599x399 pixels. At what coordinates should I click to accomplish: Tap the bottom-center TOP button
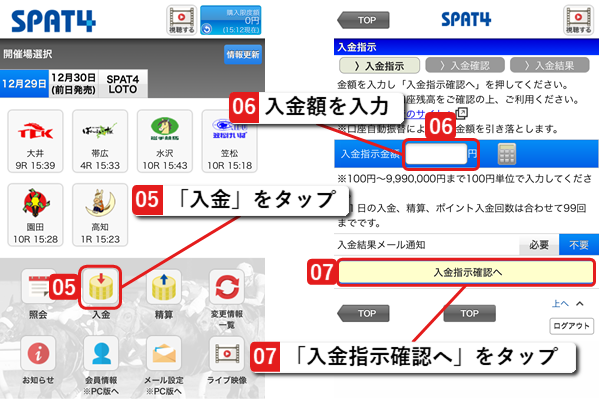pos(469,313)
